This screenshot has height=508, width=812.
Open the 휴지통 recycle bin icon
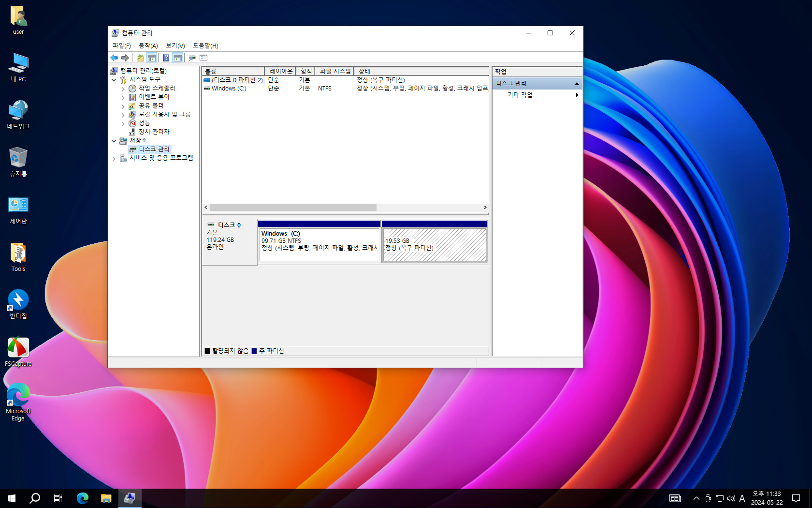(18, 162)
